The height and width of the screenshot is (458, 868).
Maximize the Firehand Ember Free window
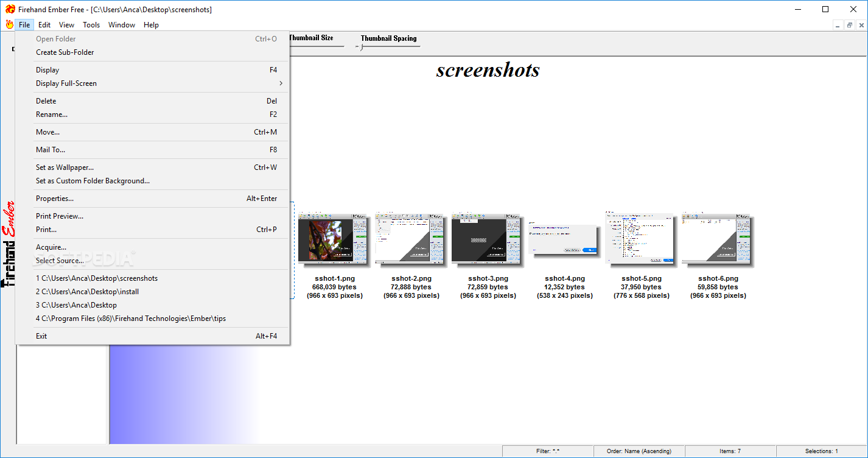pos(825,9)
